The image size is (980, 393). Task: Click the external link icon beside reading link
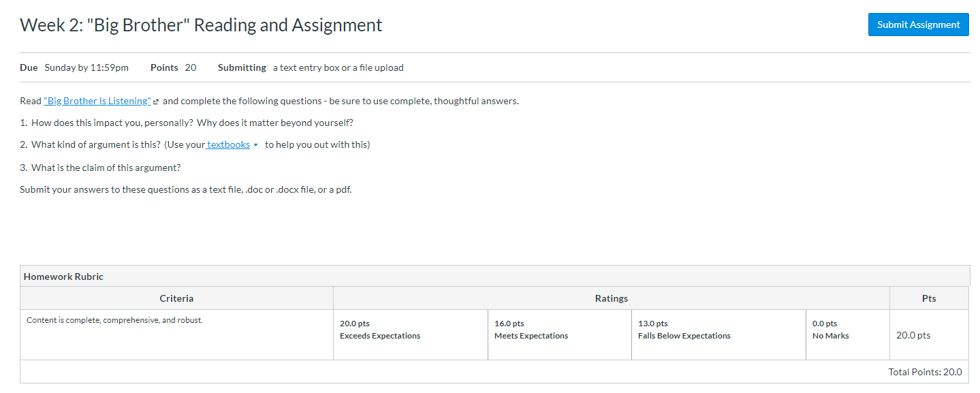[156, 101]
